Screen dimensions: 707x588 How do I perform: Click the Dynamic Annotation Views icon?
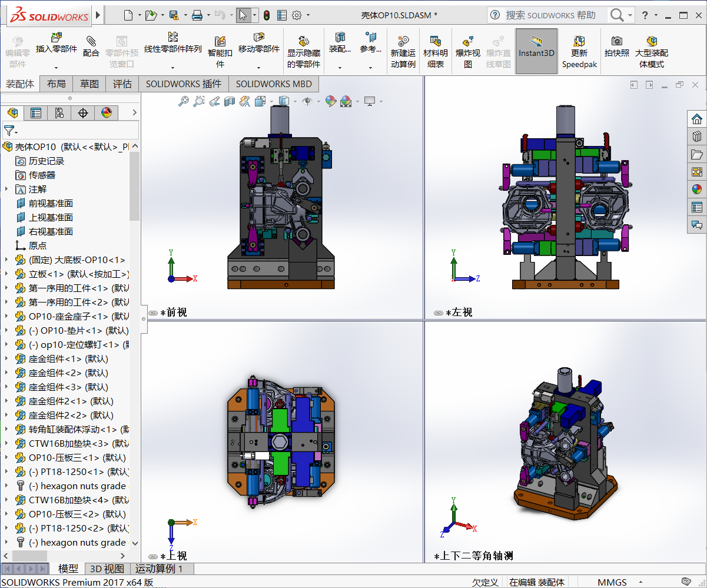click(x=245, y=101)
